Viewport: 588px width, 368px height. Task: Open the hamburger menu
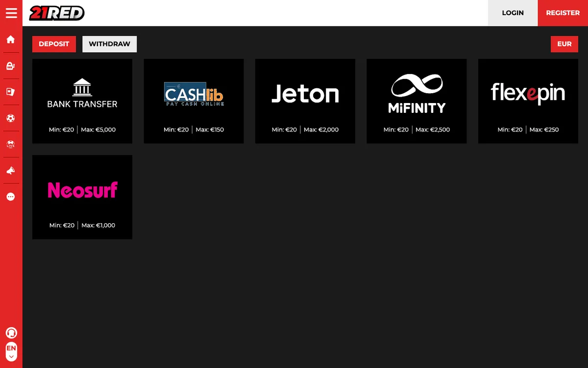(x=11, y=13)
